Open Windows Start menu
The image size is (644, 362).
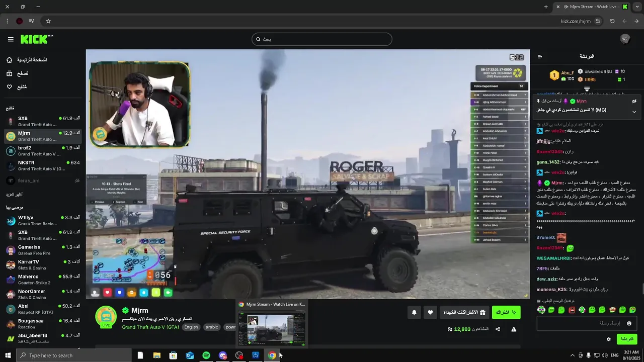click(x=8, y=355)
